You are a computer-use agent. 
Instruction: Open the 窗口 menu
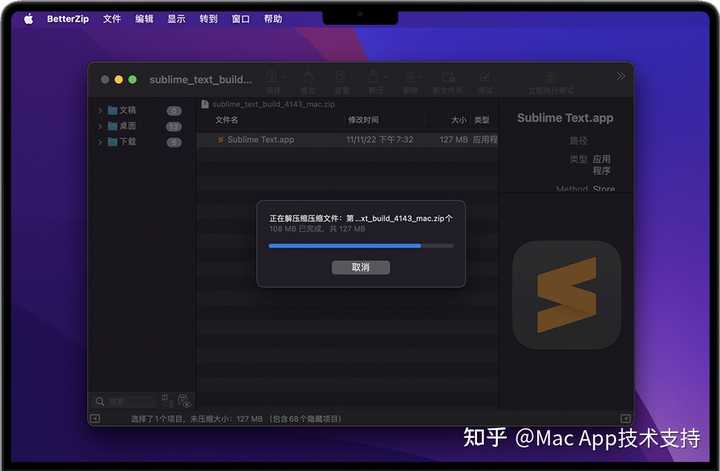(x=241, y=19)
